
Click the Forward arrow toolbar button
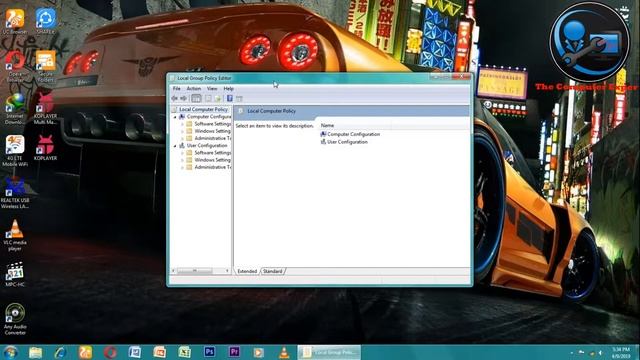click(184, 98)
